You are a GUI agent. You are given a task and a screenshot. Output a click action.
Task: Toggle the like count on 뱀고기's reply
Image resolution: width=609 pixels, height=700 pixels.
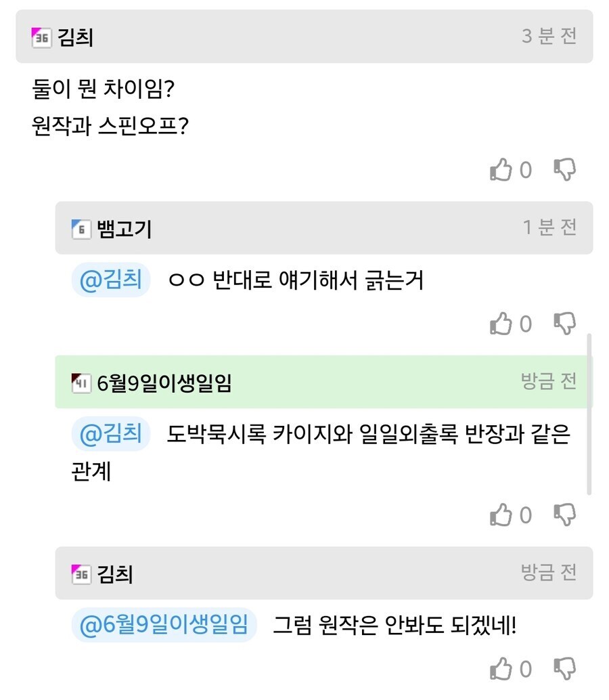click(524, 324)
